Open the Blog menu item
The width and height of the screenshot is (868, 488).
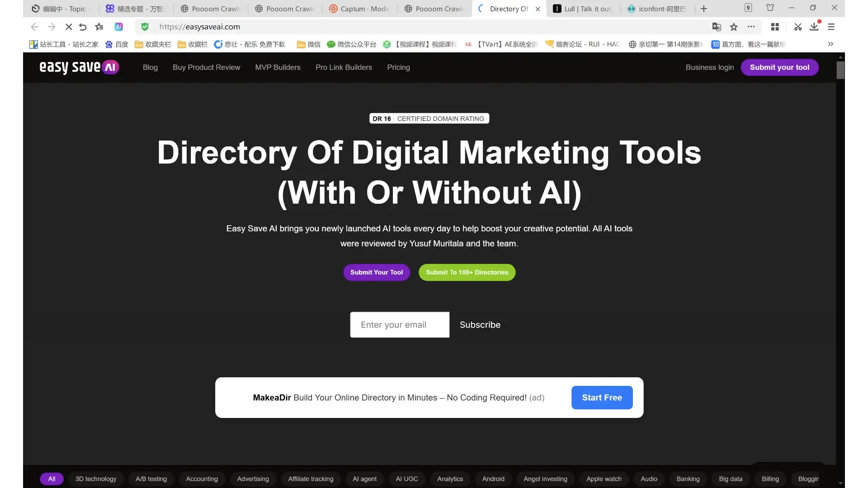[x=150, y=67]
